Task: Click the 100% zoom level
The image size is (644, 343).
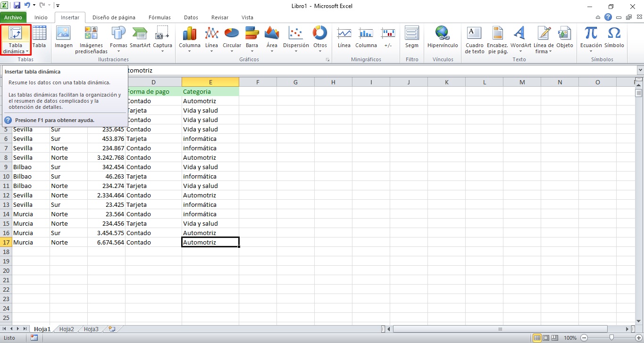Action: [x=570, y=338]
